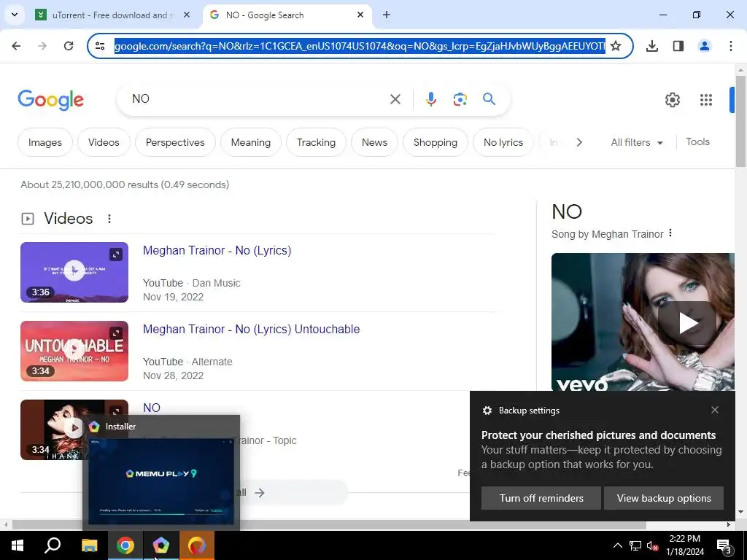Click the Google logo
Viewport: 747px width, 560px height.
[50, 99]
